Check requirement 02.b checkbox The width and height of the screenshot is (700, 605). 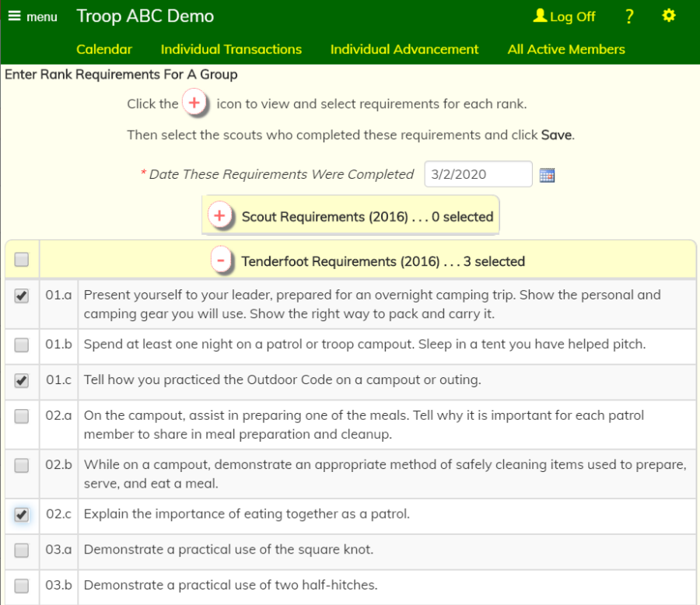point(22,465)
